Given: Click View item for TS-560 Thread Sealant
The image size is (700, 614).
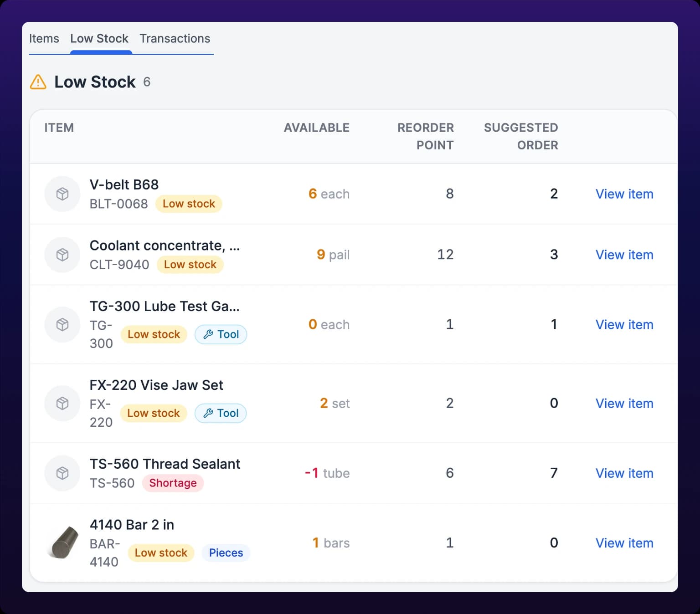Looking at the screenshot, I should [x=624, y=473].
